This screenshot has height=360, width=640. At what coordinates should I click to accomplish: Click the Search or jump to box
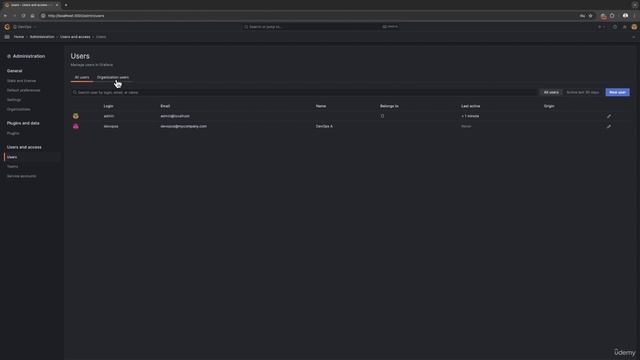[322, 27]
